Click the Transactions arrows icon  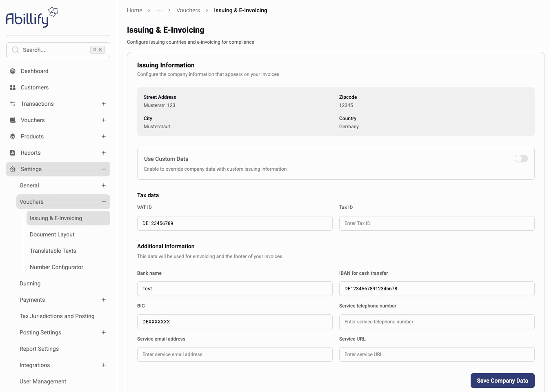pos(13,104)
